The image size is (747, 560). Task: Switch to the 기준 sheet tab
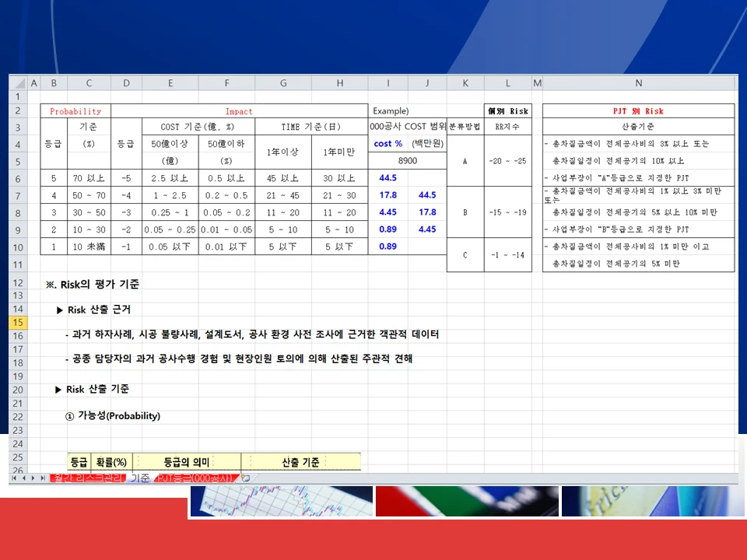pyautogui.click(x=140, y=478)
